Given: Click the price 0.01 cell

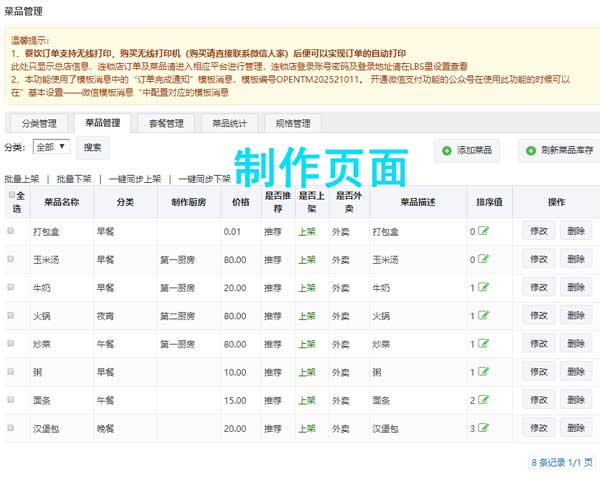Looking at the screenshot, I should pos(232,232).
